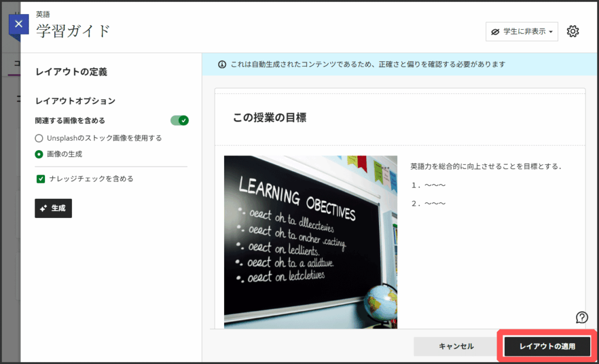Select Unsplashのストック画像を使用する radio option

(39, 138)
